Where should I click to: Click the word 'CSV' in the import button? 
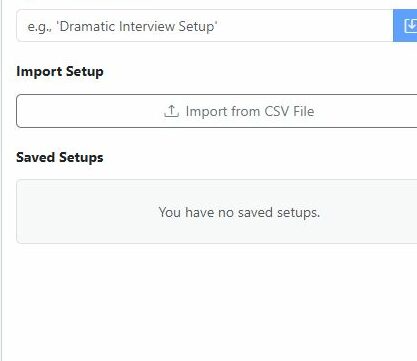coord(276,111)
